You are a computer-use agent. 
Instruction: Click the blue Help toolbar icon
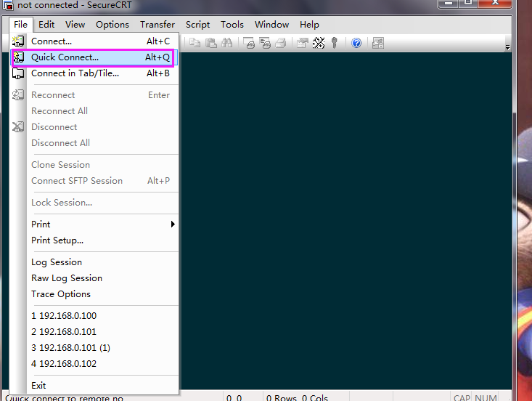click(x=356, y=43)
